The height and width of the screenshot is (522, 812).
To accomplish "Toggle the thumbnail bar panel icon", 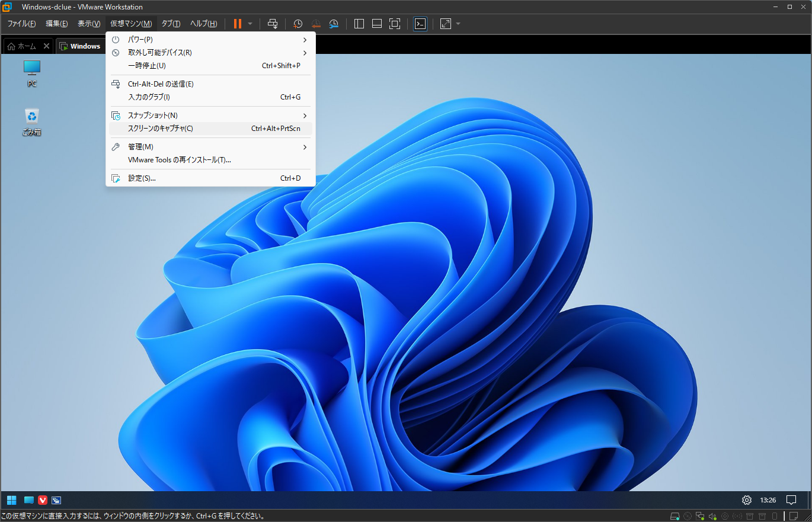I will 376,24.
